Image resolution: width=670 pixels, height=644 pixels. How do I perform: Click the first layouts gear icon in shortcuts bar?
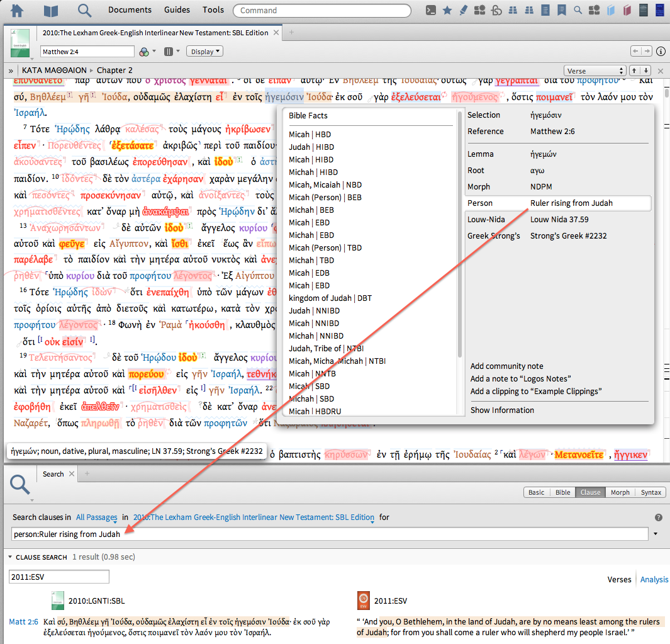click(480, 10)
